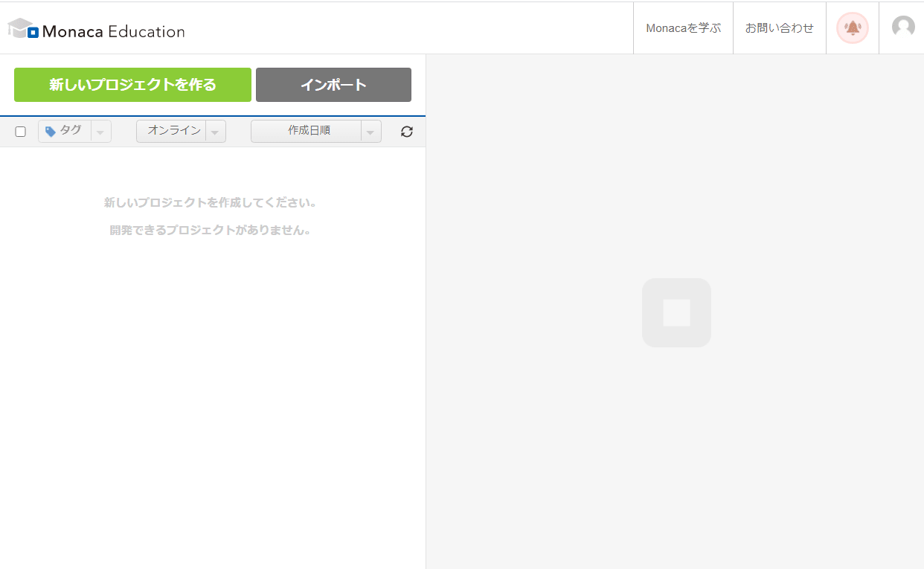This screenshot has width=924, height=569.
Task: Create a project with 新しいプロジェクトを作る
Action: (x=132, y=85)
